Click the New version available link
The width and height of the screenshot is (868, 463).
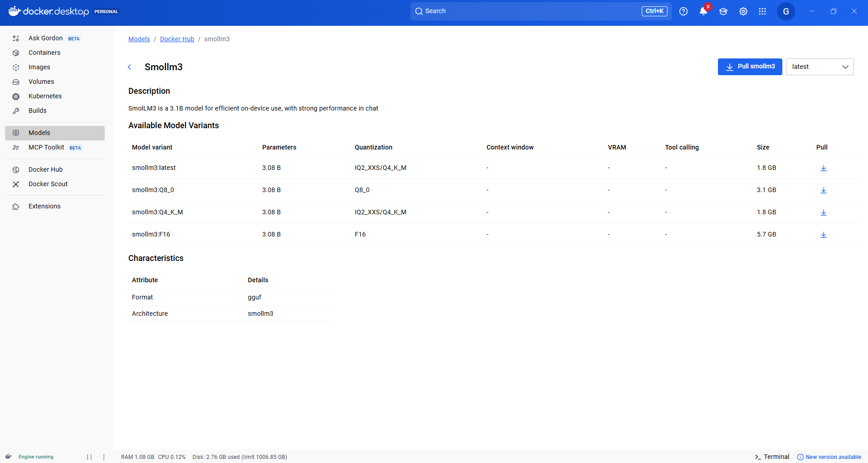click(x=829, y=457)
